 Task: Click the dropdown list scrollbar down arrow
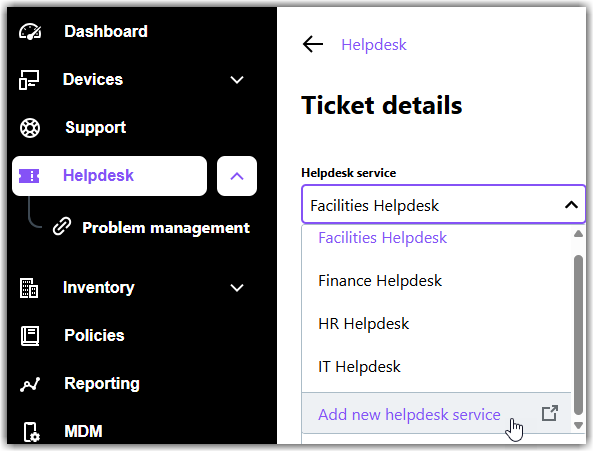(578, 425)
